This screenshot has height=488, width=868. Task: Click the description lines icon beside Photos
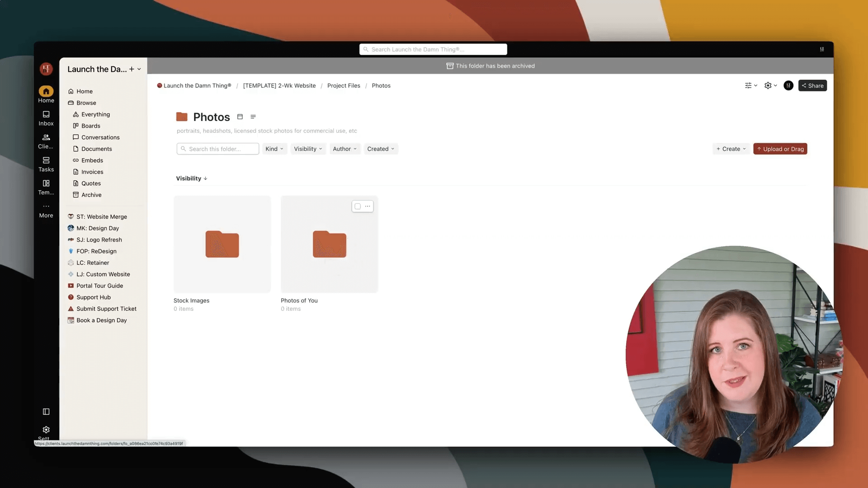[253, 117]
